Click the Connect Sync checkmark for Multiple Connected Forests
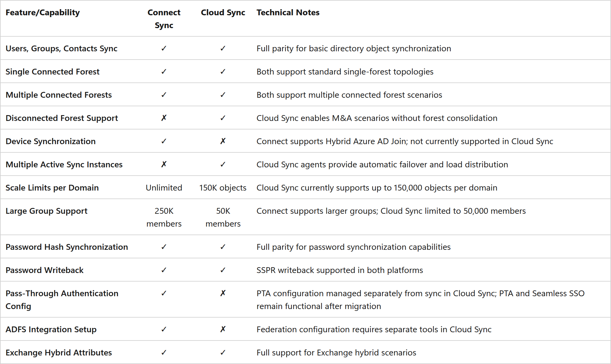Image resolution: width=611 pixels, height=364 pixels. [x=164, y=95]
